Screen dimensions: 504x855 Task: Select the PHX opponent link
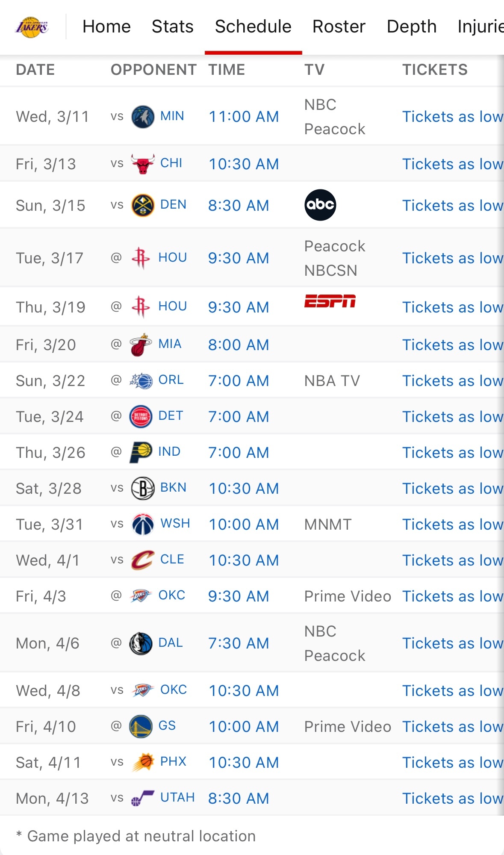click(x=173, y=761)
